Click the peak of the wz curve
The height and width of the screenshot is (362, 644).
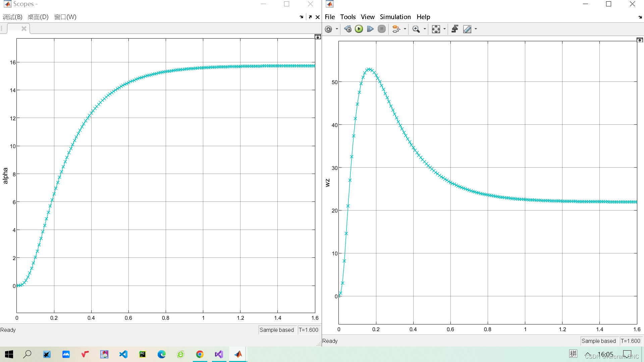tap(369, 69)
